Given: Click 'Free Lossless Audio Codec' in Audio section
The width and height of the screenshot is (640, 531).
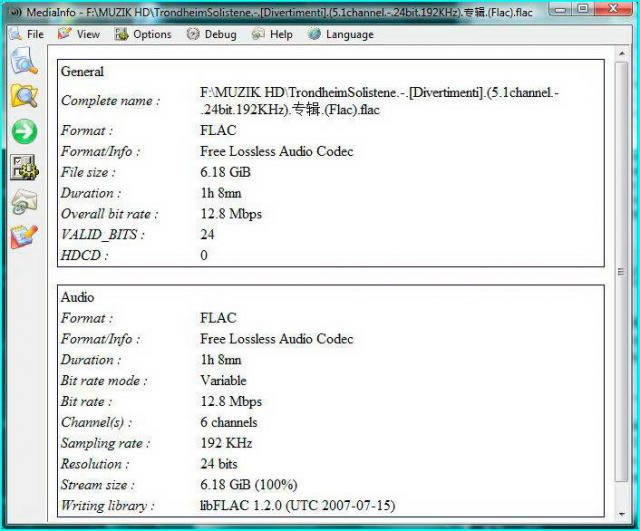Looking at the screenshot, I should (276, 339).
